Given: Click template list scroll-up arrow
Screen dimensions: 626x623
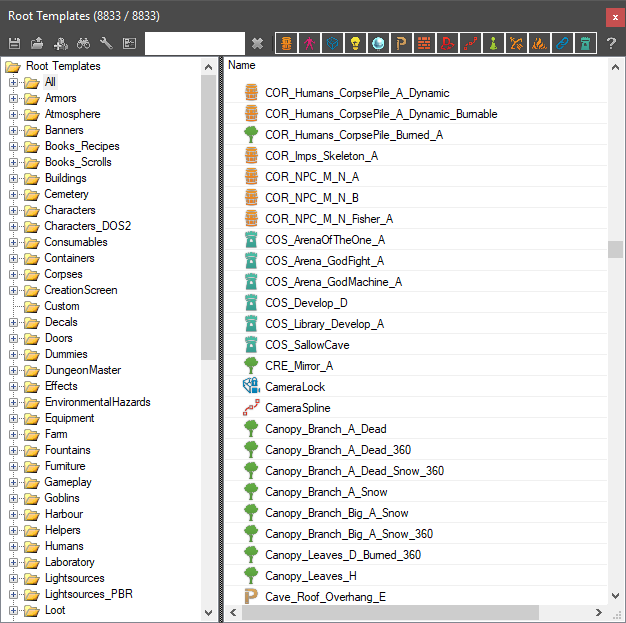Looking at the screenshot, I should 615,67.
